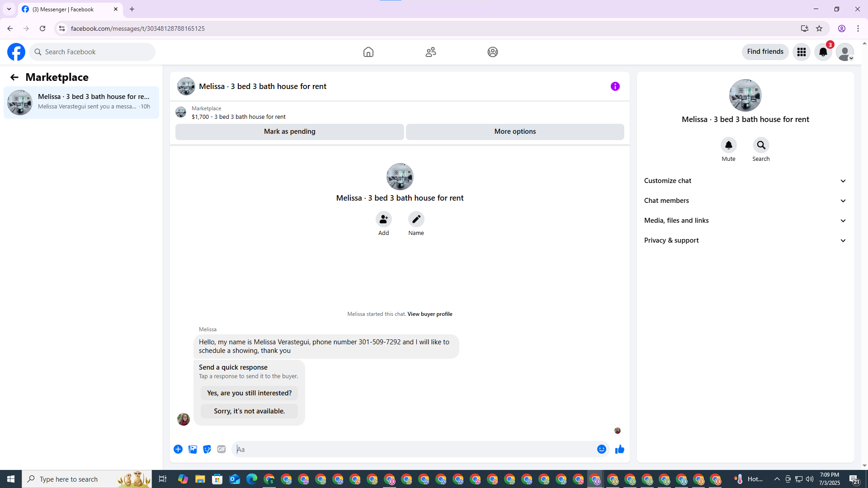Screen dimensions: 868x488
Task: Open the sticker chooser icon
Action: point(207,449)
